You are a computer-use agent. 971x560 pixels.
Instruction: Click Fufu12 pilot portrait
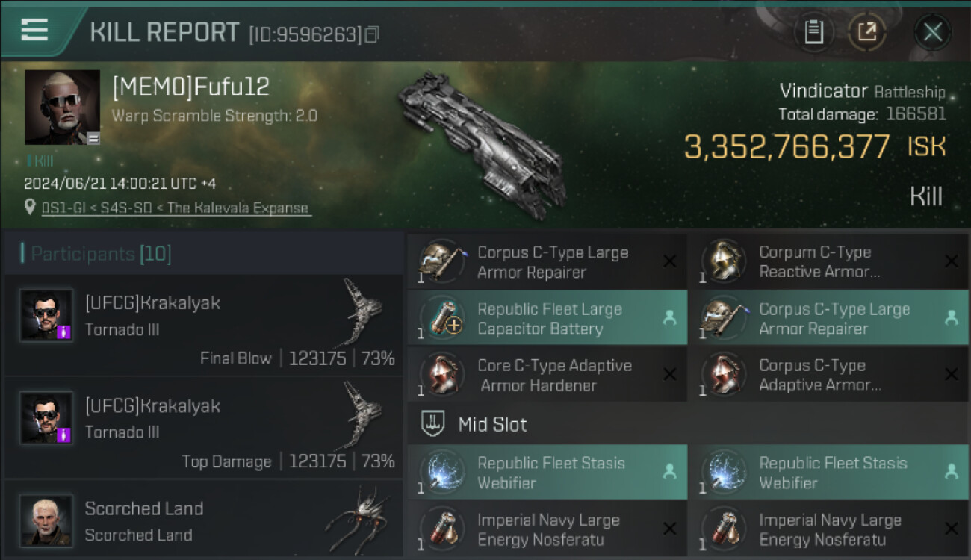tap(63, 108)
